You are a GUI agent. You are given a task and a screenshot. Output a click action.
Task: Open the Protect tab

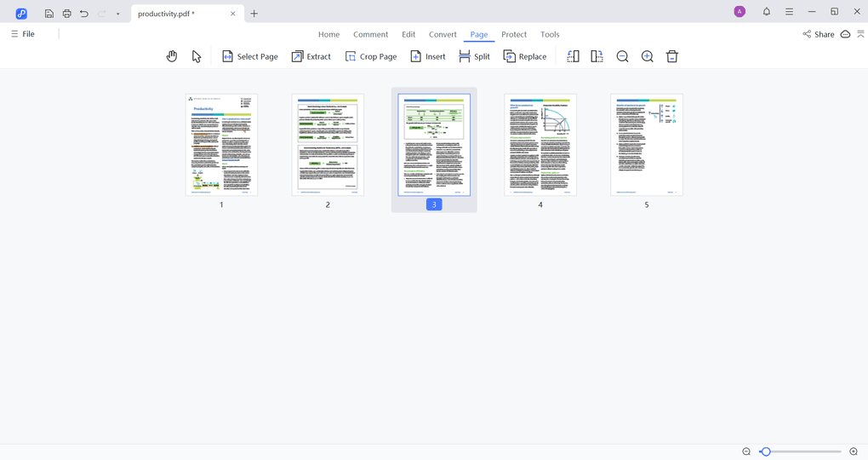pos(514,34)
